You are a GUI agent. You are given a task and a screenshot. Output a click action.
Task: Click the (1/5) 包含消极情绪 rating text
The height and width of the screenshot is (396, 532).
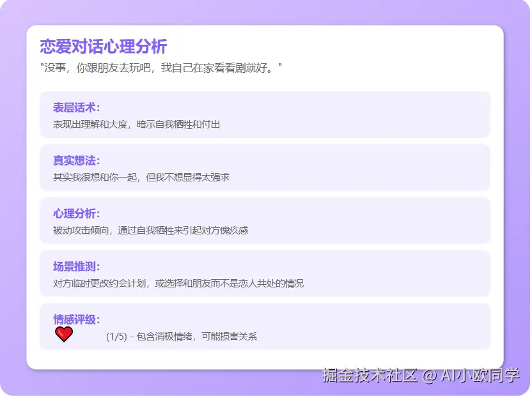182,337
